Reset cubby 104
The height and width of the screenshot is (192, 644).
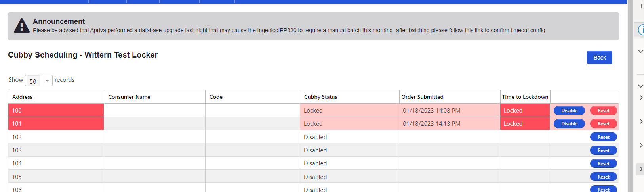click(603, 164)
